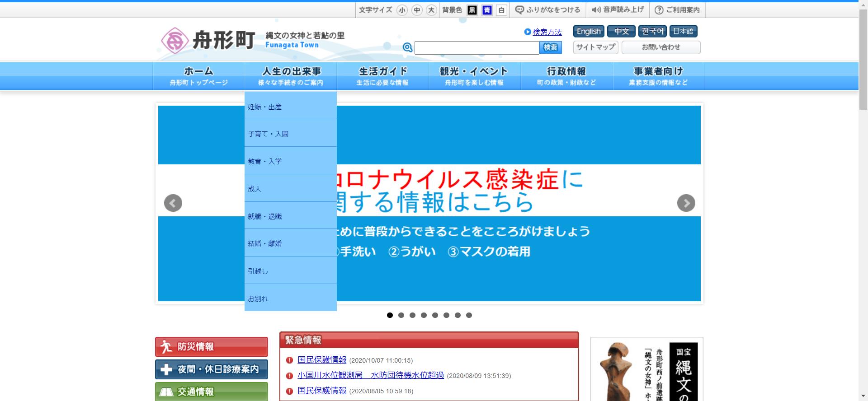Open the ご利用案内 usage guide
The image size is (868, 401).
[677, 10]
